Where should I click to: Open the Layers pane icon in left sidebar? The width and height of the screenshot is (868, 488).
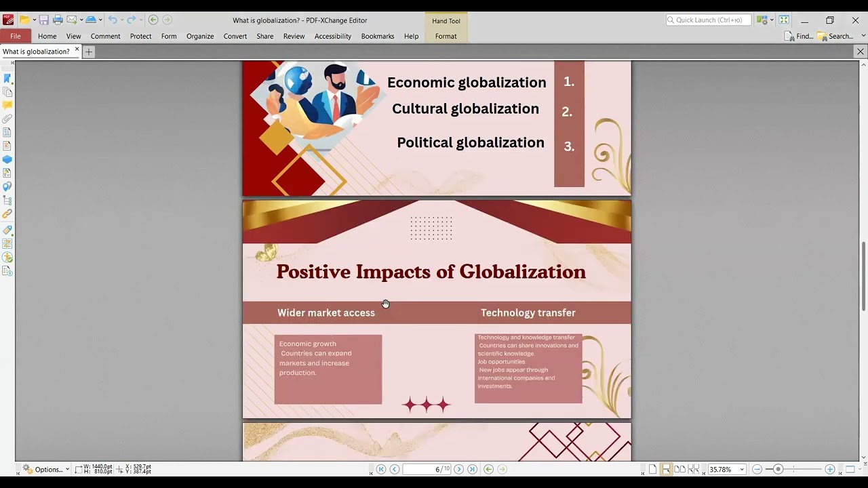pyautogui.click(x=7, y=160)
